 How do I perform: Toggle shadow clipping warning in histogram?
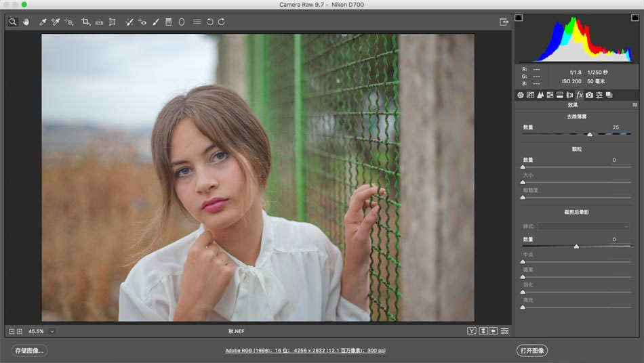click(x=519, y=18)
